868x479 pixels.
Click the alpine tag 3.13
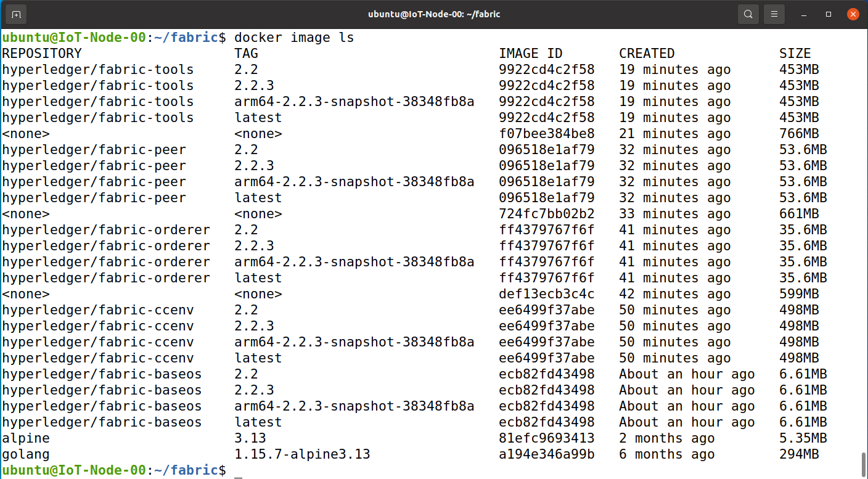pos(250,438)
